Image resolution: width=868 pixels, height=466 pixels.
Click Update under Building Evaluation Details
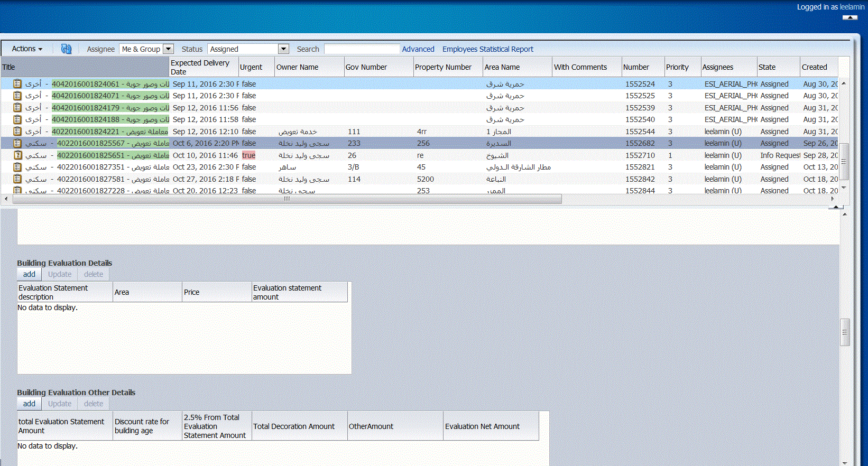coord(60,274)
